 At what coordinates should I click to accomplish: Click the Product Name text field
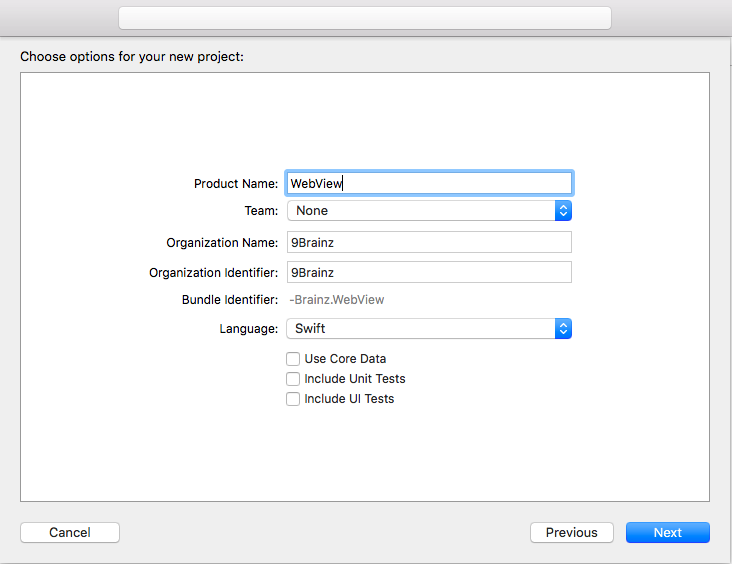point(428,183)
